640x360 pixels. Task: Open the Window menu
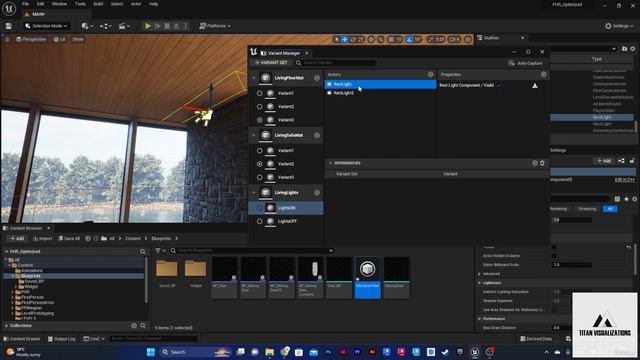[x=59, y=4]
